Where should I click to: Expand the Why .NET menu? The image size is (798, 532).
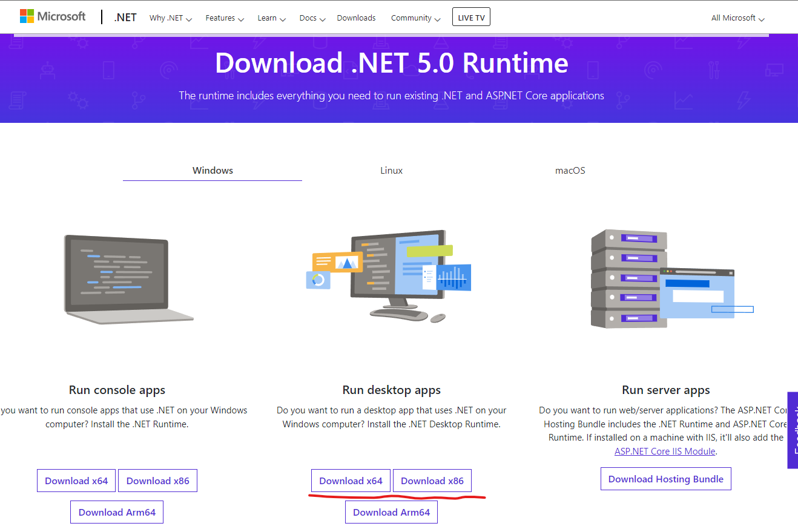pyautogui.click(x=171, y=18)
